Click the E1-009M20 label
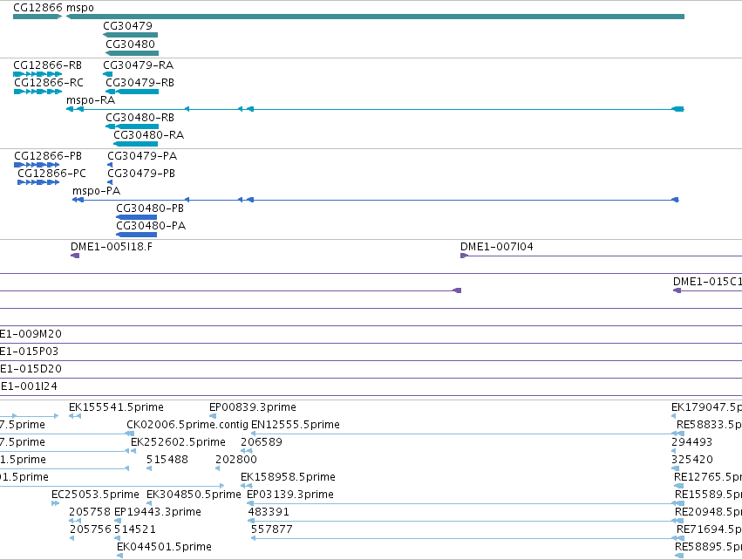The height and width of the screenshot is (560, 742). point(31,334)
